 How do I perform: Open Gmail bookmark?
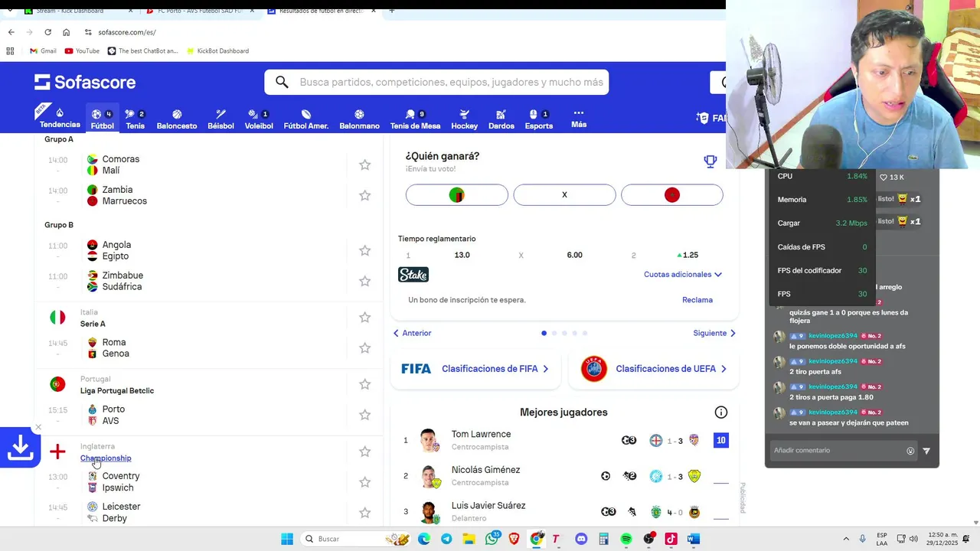(43, 51)
